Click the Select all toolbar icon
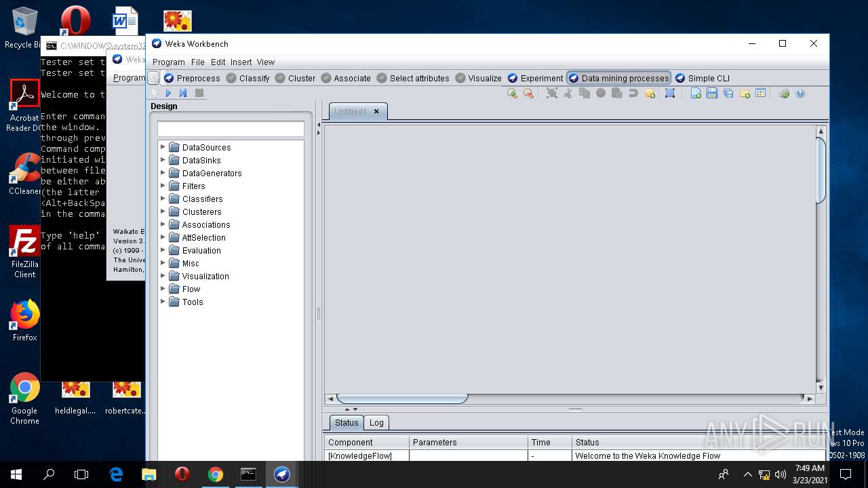 pyautogui.click(x=552, y=94)
